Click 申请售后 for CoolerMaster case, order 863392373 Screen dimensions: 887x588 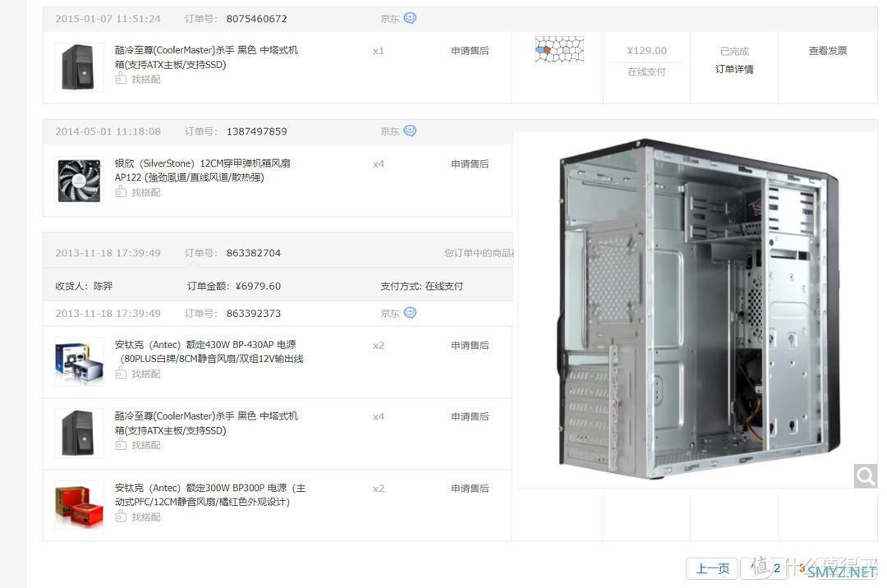(470, 416)
